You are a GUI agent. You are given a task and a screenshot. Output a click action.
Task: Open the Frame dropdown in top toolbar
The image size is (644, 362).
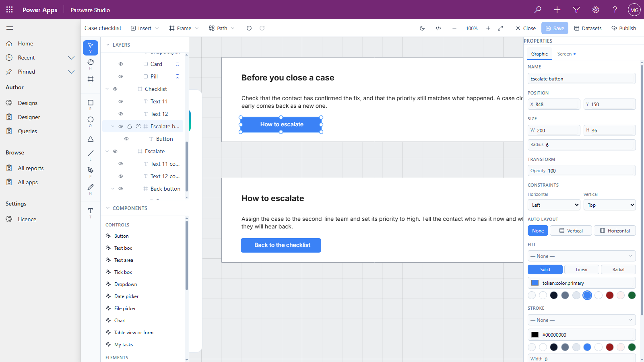[x=184, y=28]
